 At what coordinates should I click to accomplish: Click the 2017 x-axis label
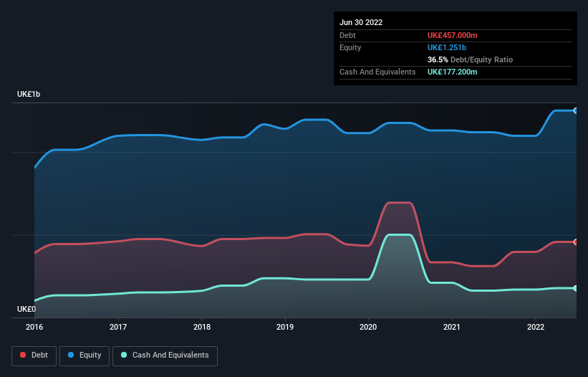tap(118, 327)
